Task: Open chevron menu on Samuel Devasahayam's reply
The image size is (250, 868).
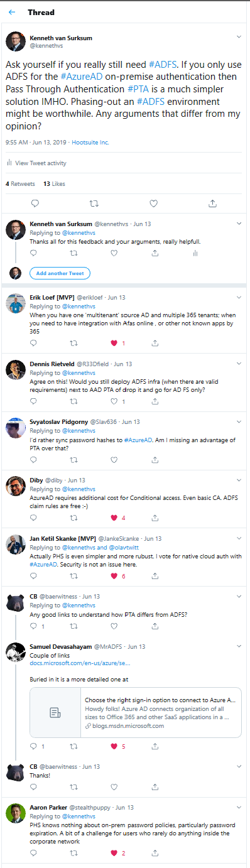Action: (237, 646)
